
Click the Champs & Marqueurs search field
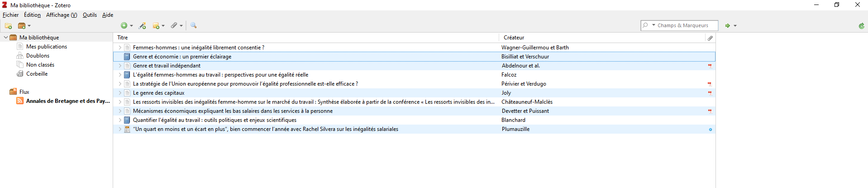(683, 25)
